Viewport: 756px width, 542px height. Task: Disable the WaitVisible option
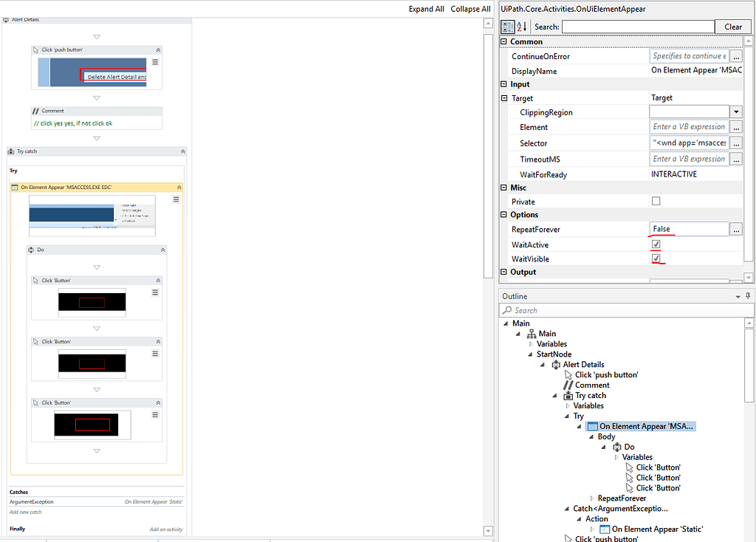(655, 258)
